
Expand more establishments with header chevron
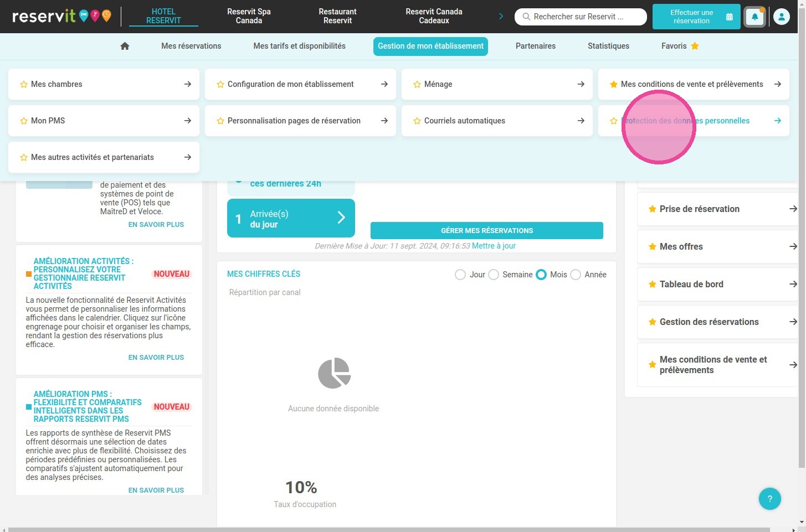pyautogui.click(x=501, y=16)
